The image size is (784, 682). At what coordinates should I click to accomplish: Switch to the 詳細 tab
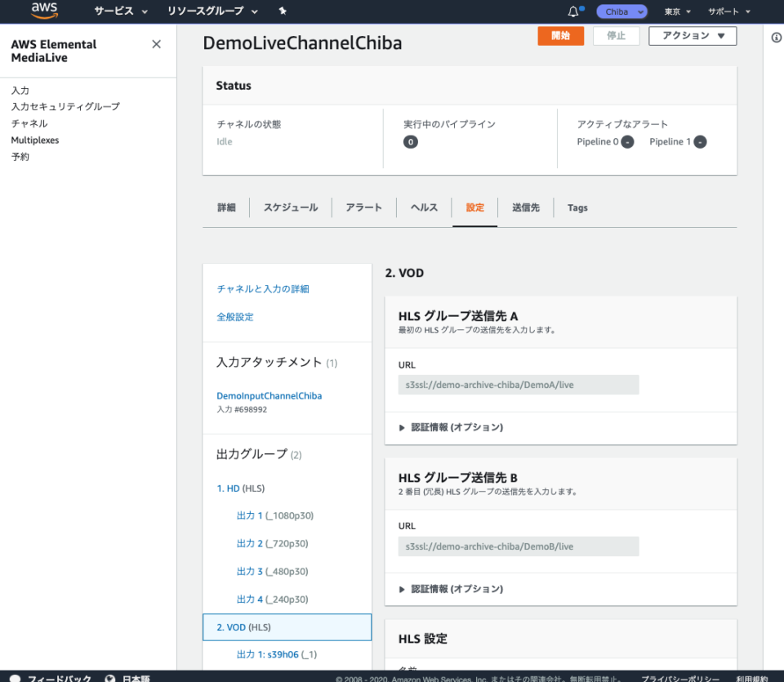[226, 207]
